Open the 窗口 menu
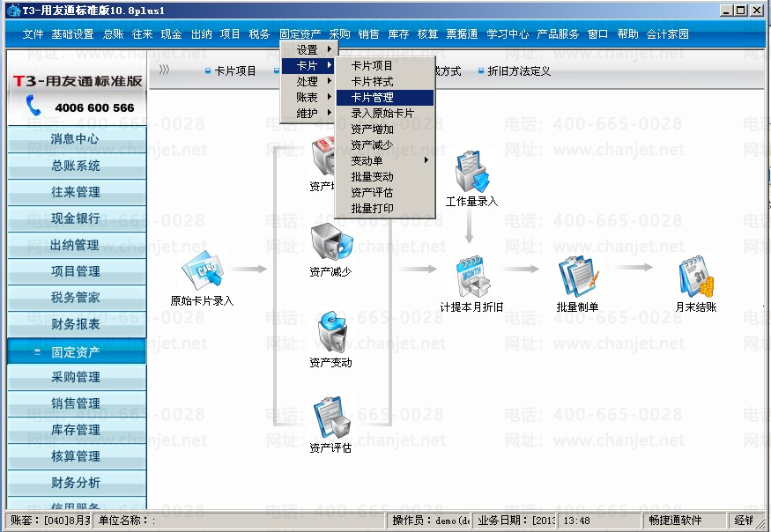The width and height of the screenshot is (771, 532). point(597,34)
